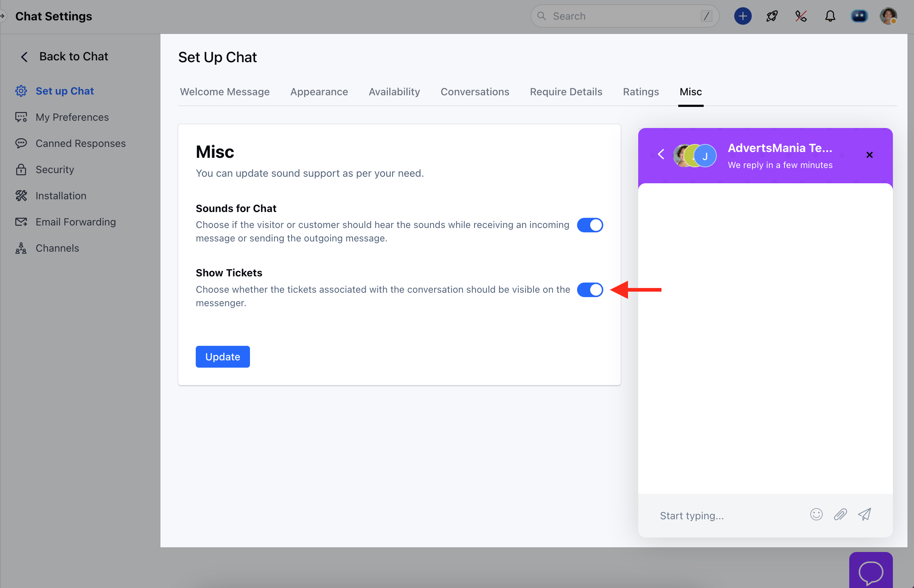
Task: Attach a file using the paperclip icon
Action: (x=840, y=515)
